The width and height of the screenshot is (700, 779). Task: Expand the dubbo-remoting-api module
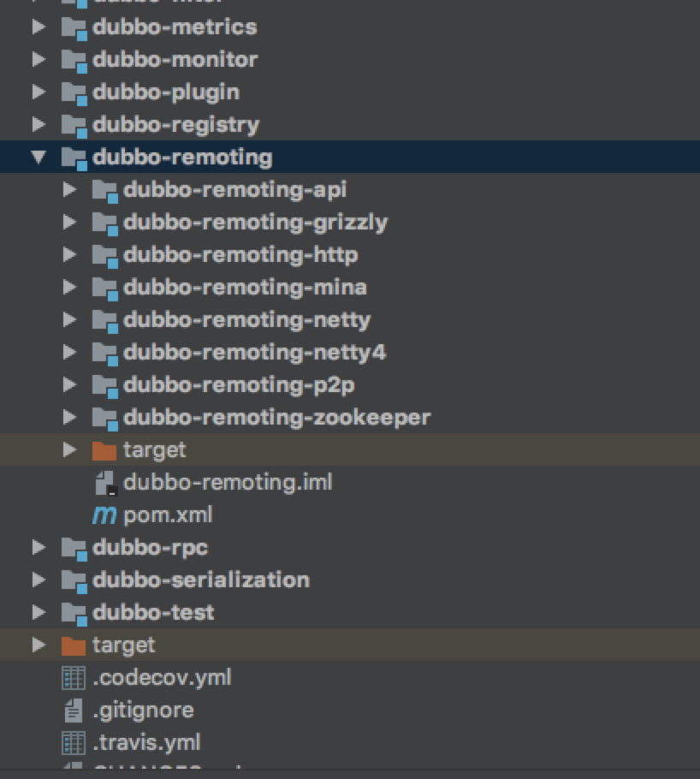coord(69,190)
